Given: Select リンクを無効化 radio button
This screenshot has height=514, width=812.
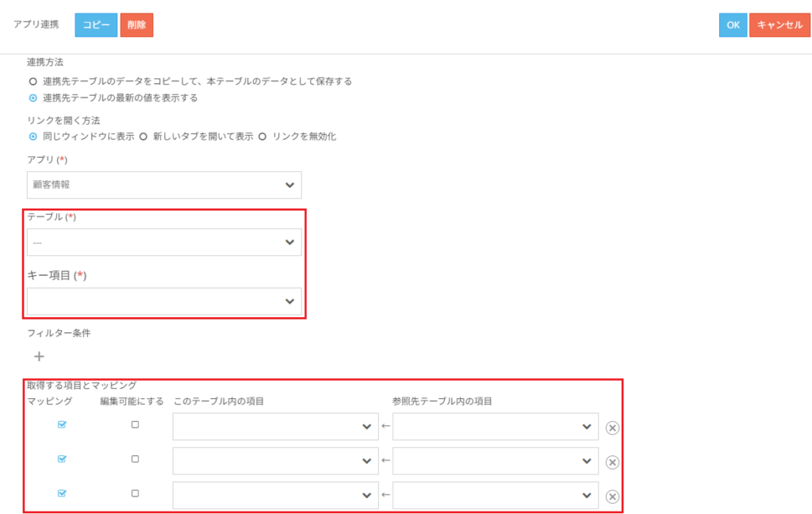Looking at the screenshot, I should [262, 136].
